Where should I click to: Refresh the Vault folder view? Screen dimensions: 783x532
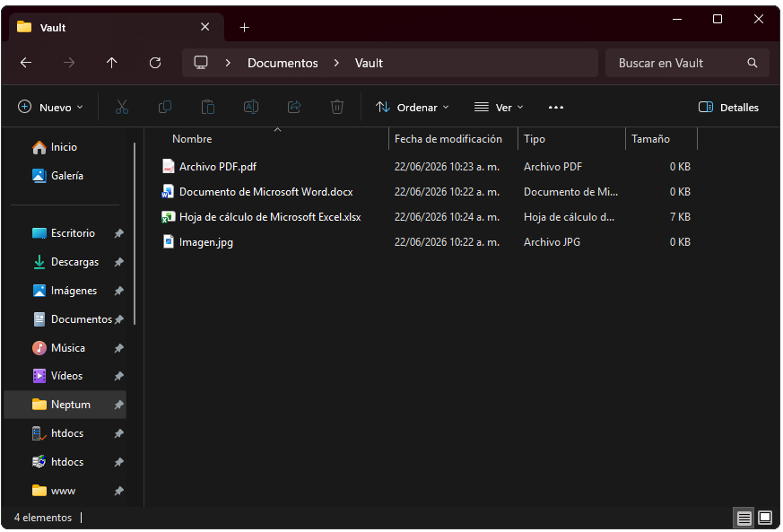155,63
